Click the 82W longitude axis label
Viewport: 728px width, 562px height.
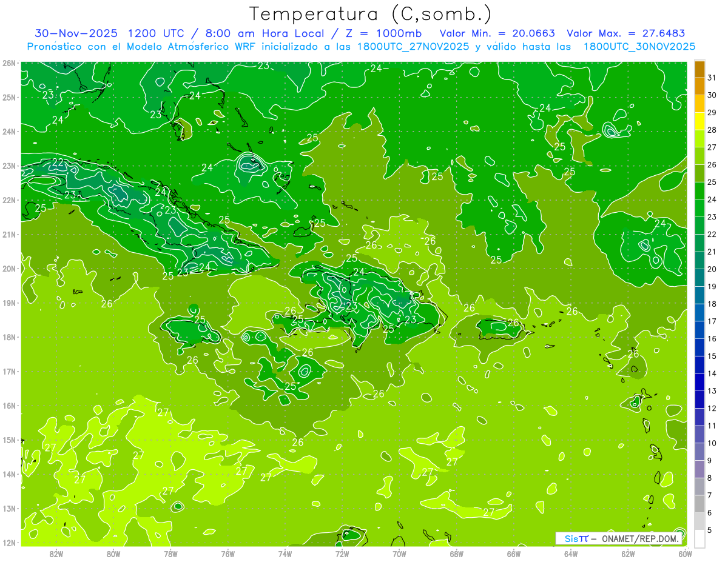coord(56,553)
